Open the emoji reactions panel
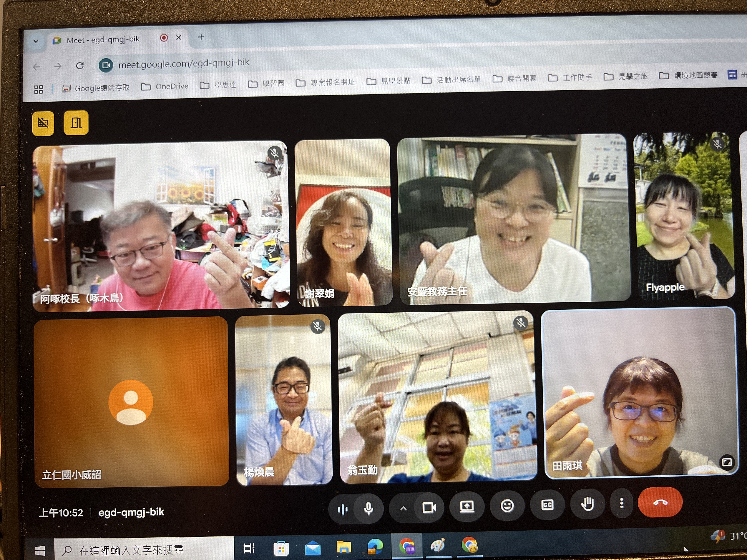 tap(507, 506)
